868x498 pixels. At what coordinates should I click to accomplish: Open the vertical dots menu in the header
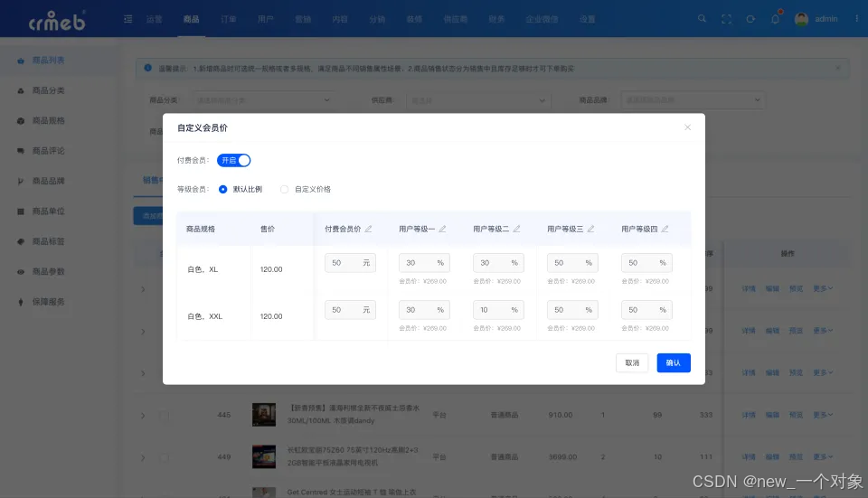[x=857, y=19]
